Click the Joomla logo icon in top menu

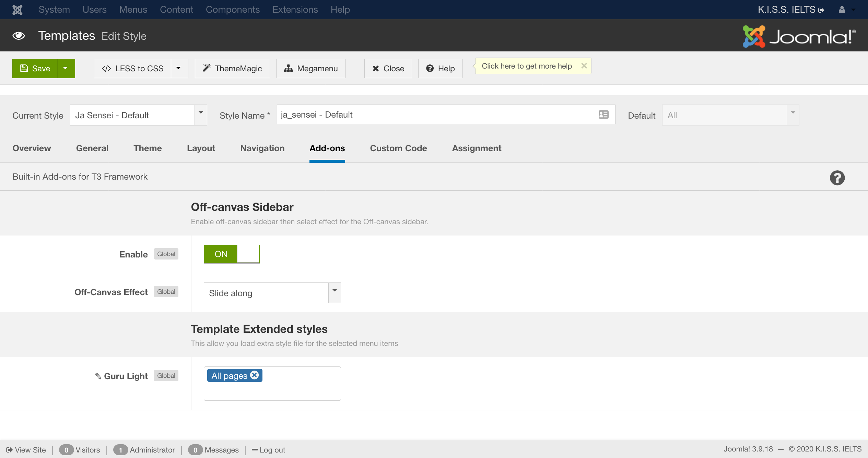(17, 10)
